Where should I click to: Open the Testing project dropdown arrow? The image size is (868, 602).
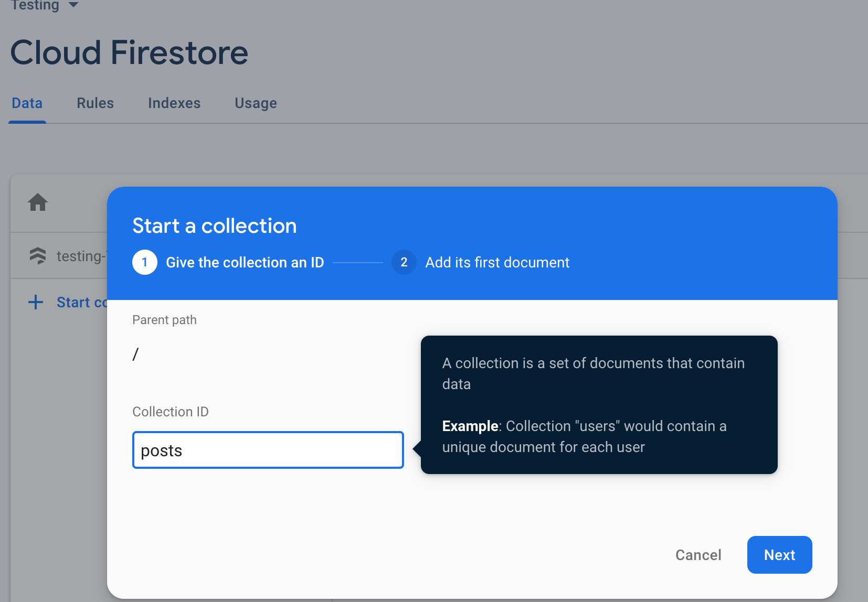pos(73,5)
